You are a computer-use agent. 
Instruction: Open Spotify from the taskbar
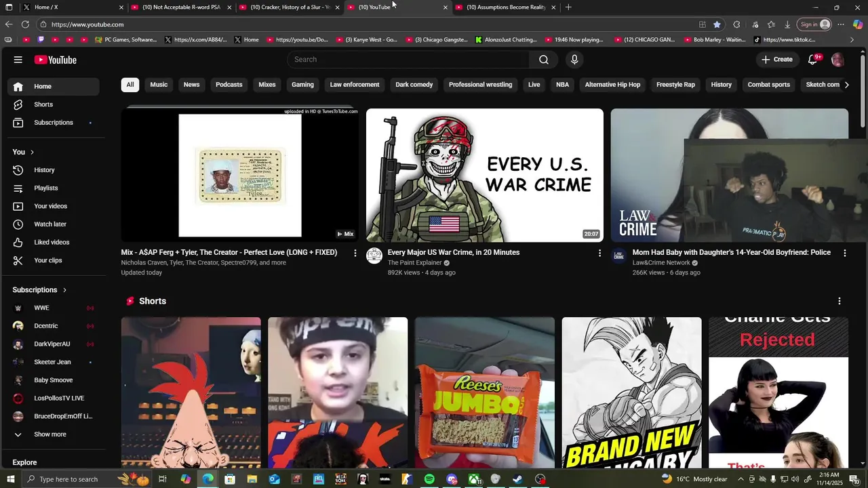point(429,479)
